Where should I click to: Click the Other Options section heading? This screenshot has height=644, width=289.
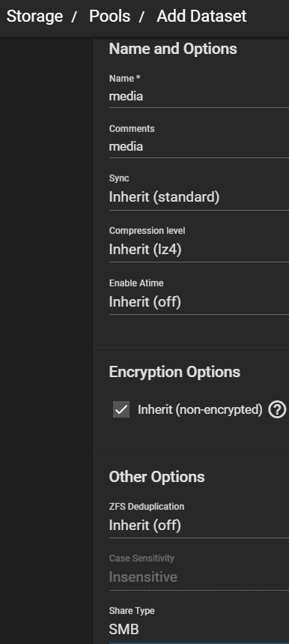pyautogui.click(x=156, y=477)
